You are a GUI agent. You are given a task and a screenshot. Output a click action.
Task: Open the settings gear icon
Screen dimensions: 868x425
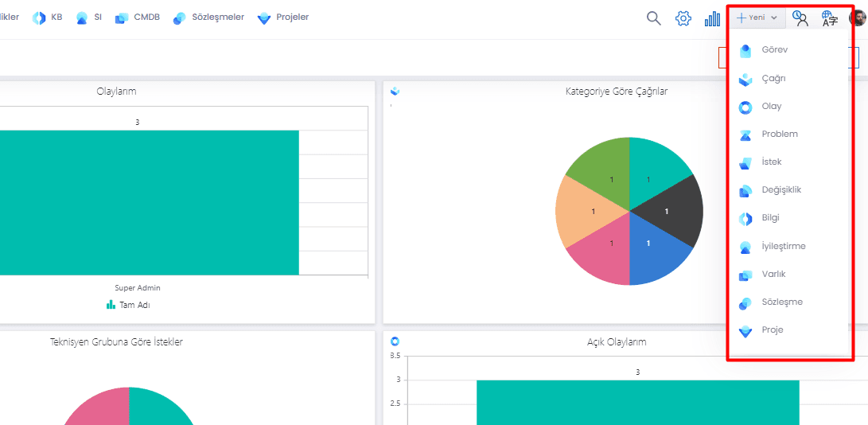[x=683, y=18]
